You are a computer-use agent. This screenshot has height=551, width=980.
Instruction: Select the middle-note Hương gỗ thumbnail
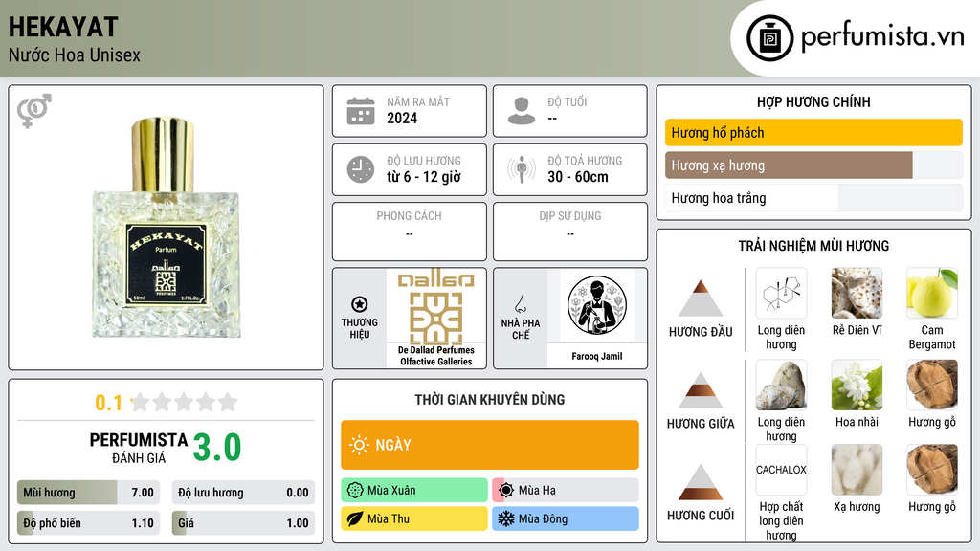click(x=932, y=386)
